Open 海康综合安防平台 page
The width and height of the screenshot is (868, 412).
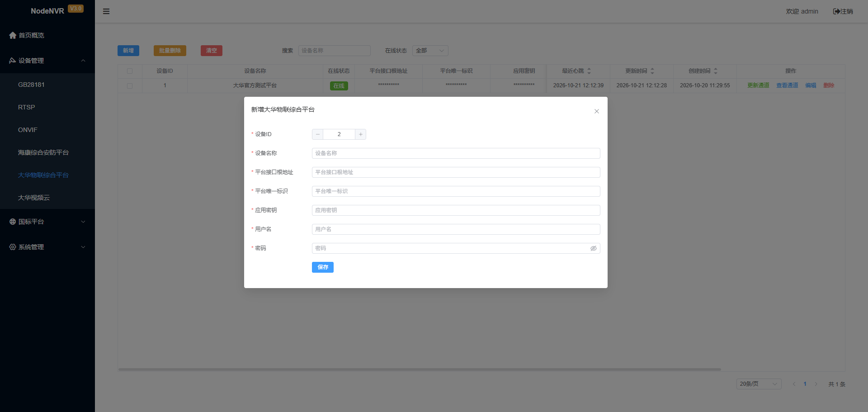47,152
